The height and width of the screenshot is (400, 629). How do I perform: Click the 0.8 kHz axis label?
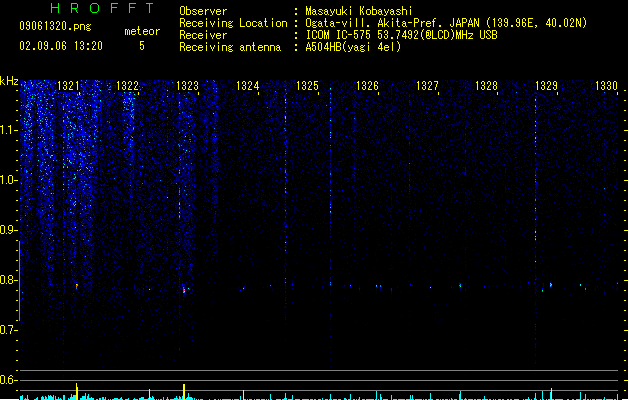coord(9,280)
